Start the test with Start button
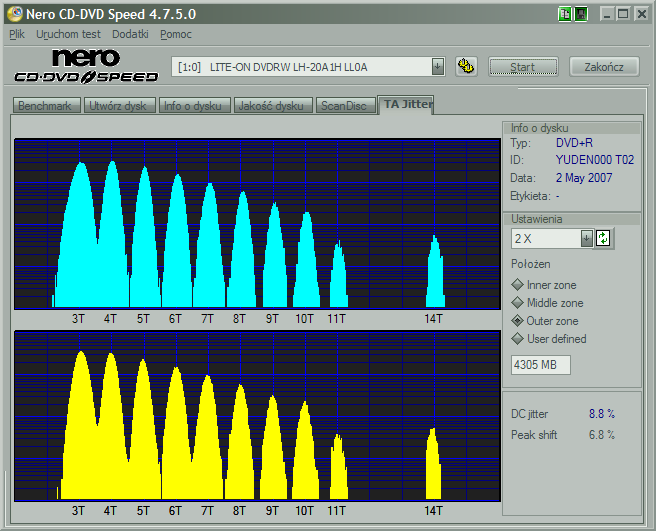This screenshot has width=656, height=531. tap(523, 67)
